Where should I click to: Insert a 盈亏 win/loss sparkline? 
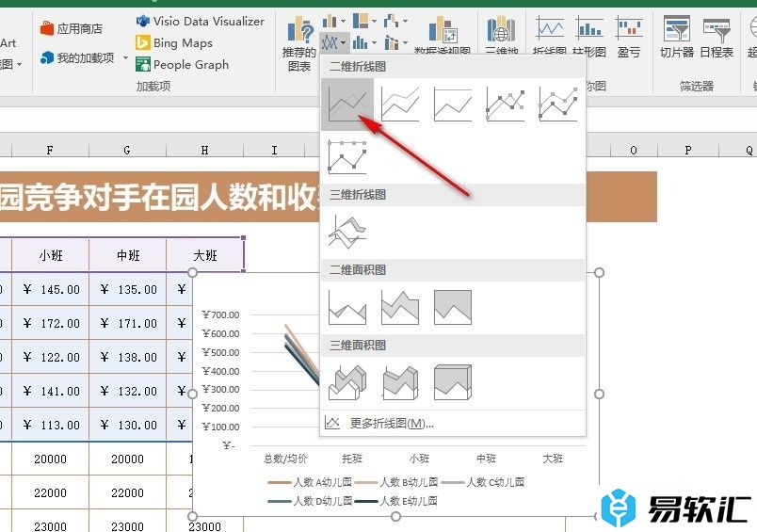tap(629, 36)
